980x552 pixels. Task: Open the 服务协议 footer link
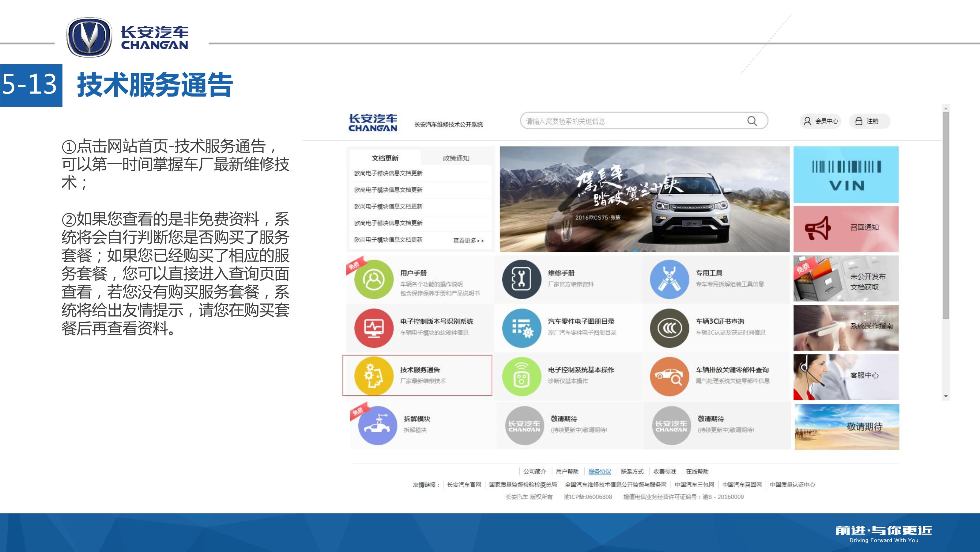coord(599,471)
